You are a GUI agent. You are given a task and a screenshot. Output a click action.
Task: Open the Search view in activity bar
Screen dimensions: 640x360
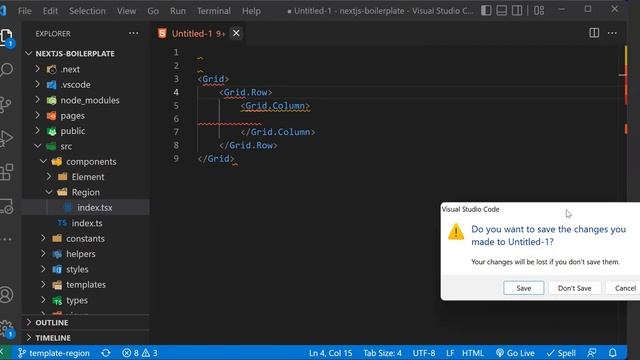7,70
